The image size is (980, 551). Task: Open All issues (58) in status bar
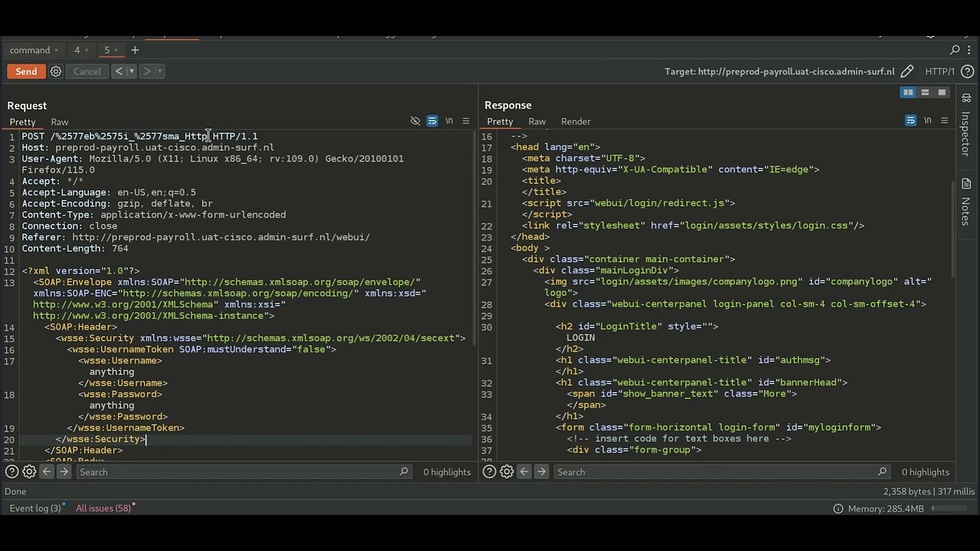pyautogui.click(x=103, y=508)
